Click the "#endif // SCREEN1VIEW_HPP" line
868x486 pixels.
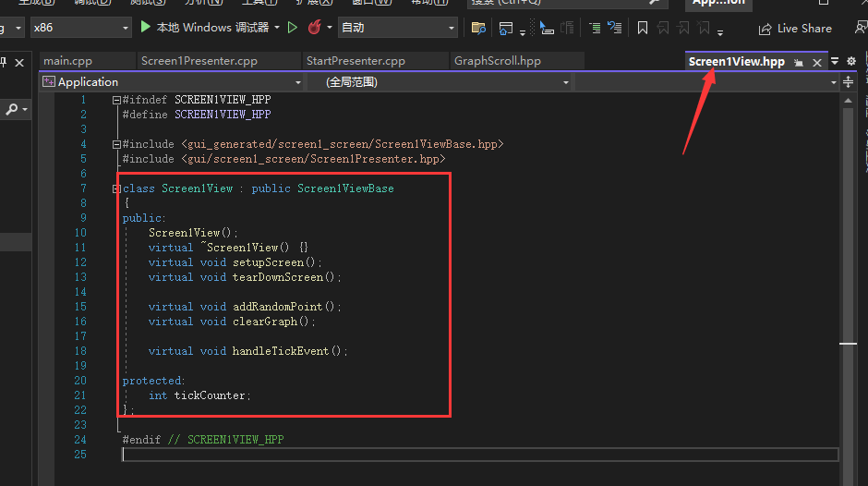pyautogui.click(x=203, y=440)
